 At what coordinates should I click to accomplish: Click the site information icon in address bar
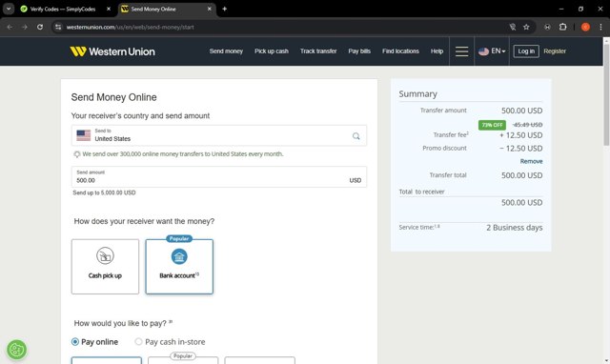pyautogui.click(x=58, y=27)
